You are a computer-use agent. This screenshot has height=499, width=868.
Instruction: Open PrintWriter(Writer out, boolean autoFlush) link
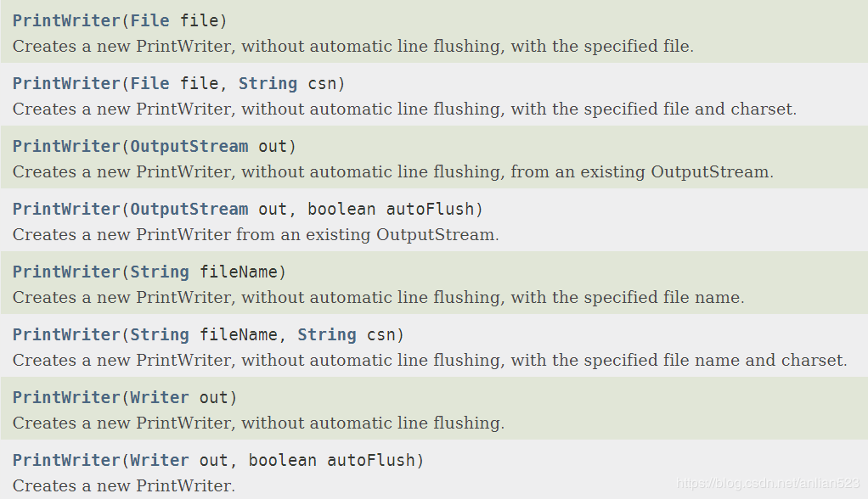tap(66, 460)
